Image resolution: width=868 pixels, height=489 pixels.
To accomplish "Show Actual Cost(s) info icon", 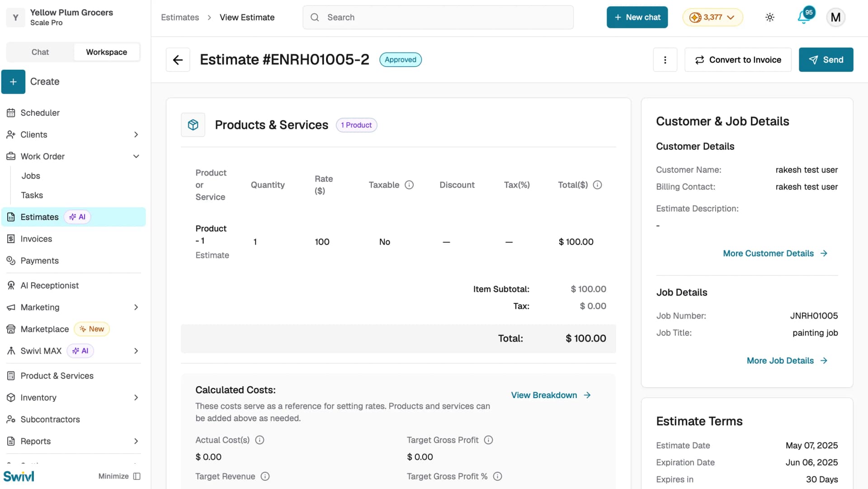I will pyautogui.click(x=259, y=440).
